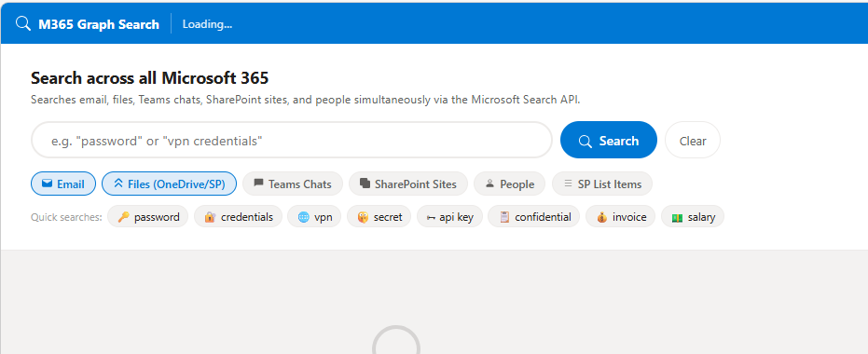Screen dimensions: 868x354
Task: Focus the search query input field
Action: click(292, 140)
